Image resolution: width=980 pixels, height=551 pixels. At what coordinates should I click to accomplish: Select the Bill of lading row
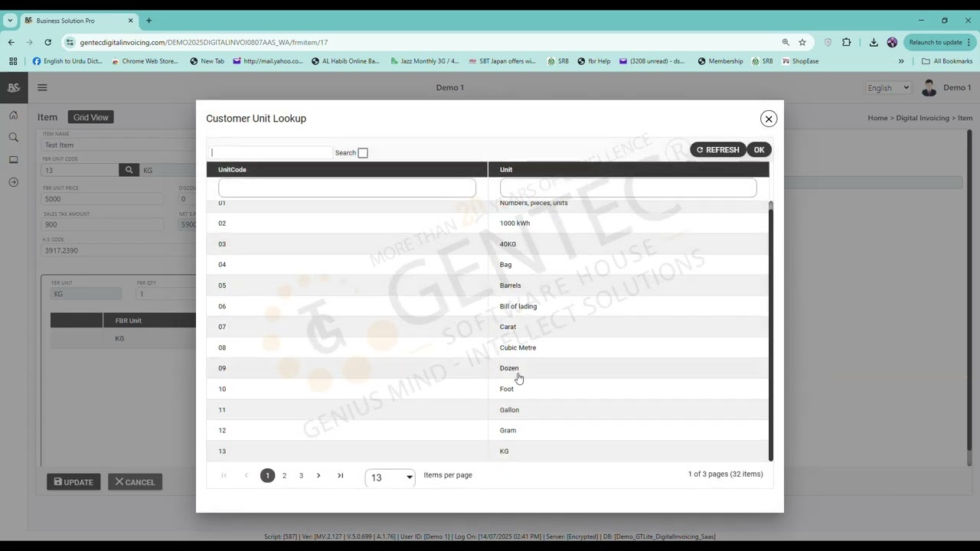pyautogui.click(x=487, y=306)
